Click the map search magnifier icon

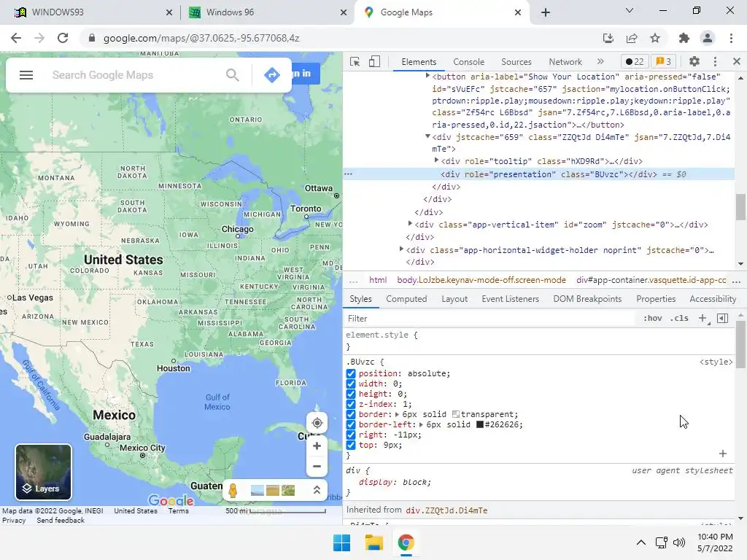point(233,75)
